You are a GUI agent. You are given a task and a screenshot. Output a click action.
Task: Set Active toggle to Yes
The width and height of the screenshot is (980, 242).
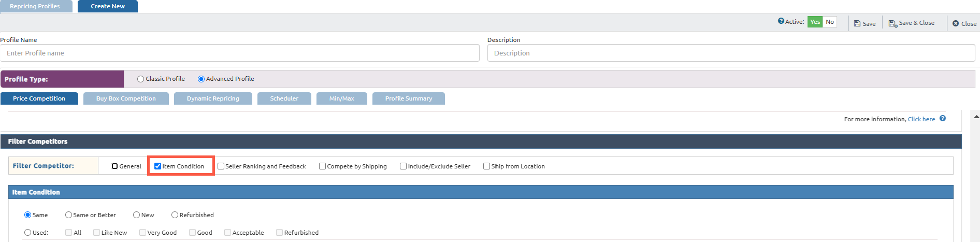click(x=815, y=22)
